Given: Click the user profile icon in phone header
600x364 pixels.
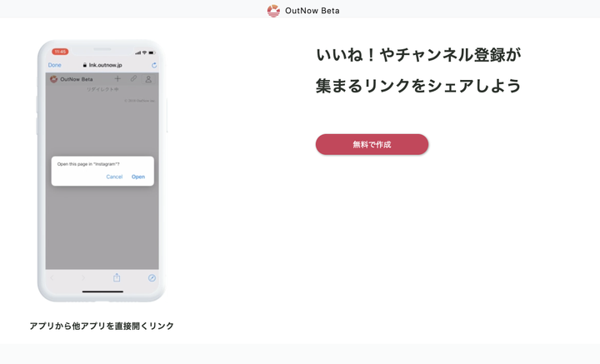Looking at the screenshot, I should (x=148, y=79).
